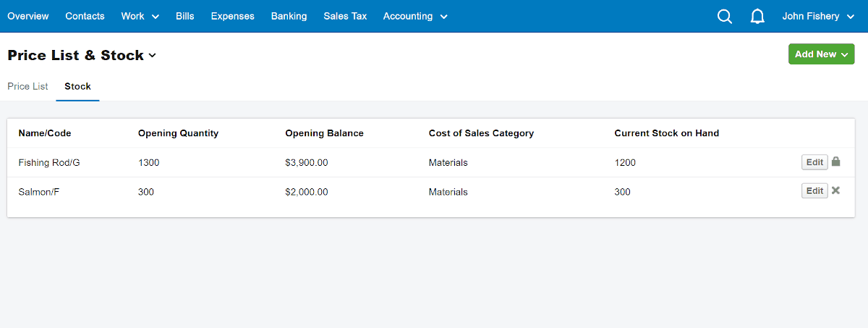The image size is (868, 328).
Task: Open the search magnifier icon
Action: click(725, 16)
